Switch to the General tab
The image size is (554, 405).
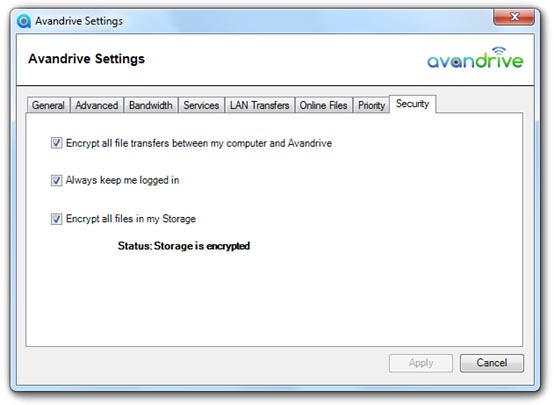[48, 105]
